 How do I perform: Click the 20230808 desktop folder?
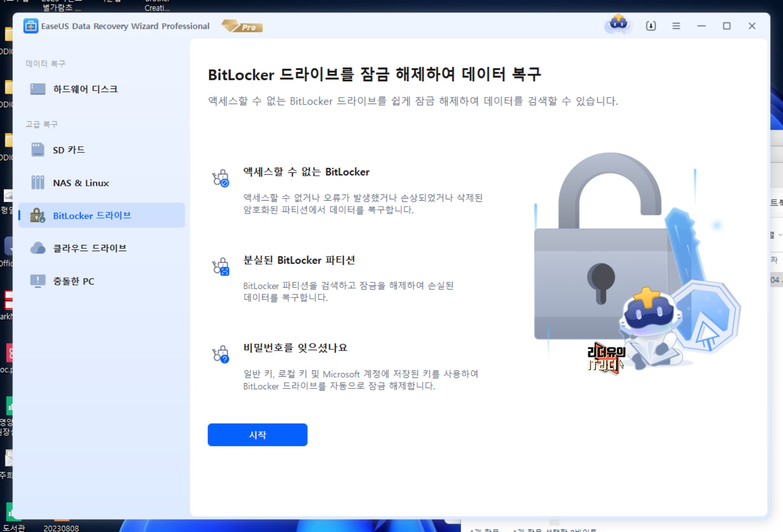pyautogui.click(x=61, y=528)
